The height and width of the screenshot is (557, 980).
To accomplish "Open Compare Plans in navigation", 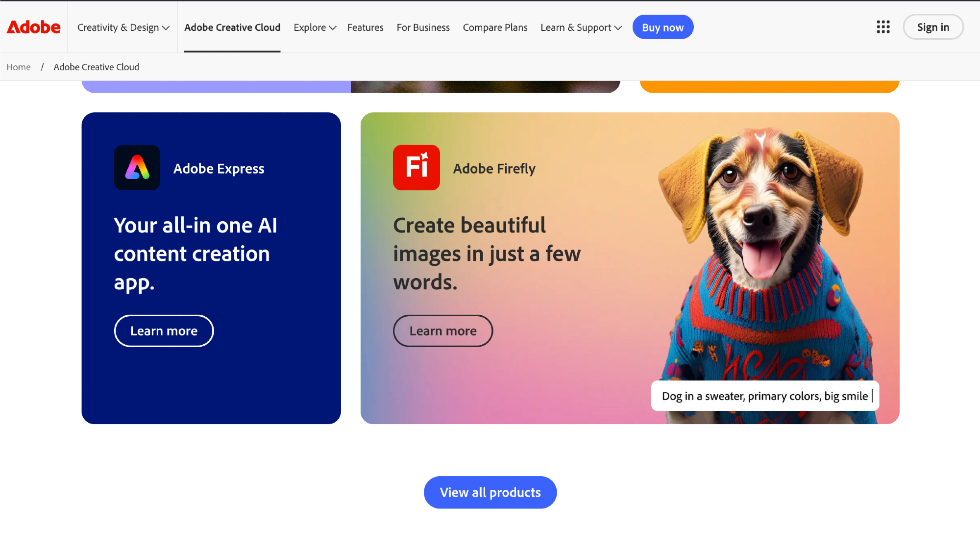I will coord(495,27).
